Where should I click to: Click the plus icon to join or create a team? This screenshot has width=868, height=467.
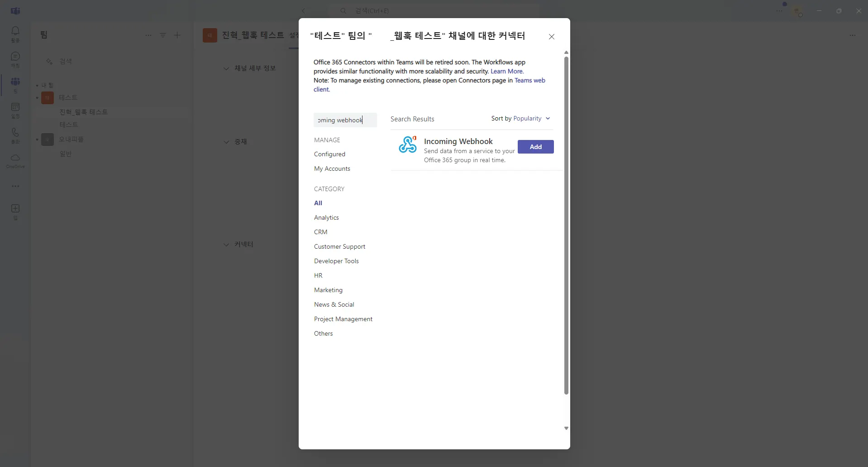(177, 35)
